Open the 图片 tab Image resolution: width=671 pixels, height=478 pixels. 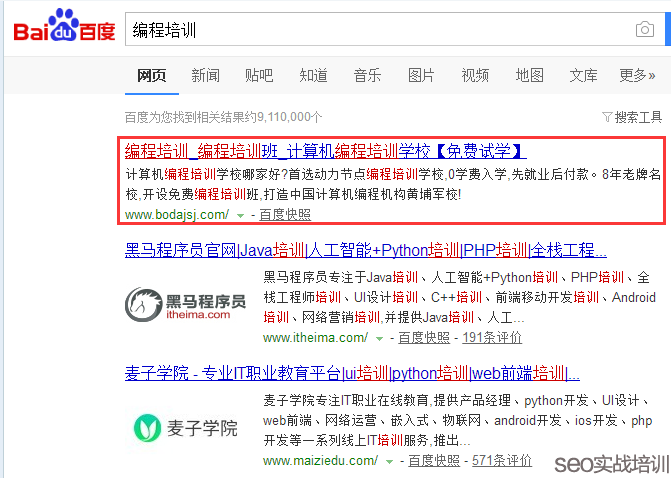tap(421, 75)
